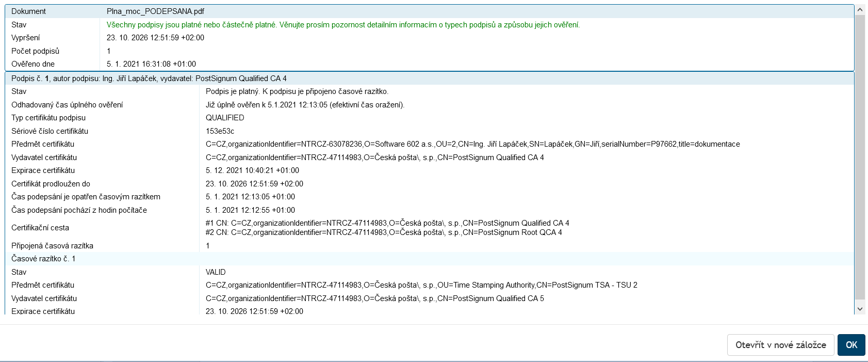Select certification path entry #2 PostSignum Root QCA 4
868x362 pixels.
pyautogui.click(x=384, y=232)
